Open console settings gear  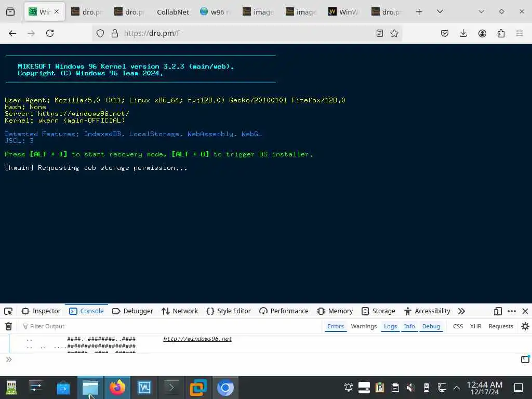pos(525,326)
